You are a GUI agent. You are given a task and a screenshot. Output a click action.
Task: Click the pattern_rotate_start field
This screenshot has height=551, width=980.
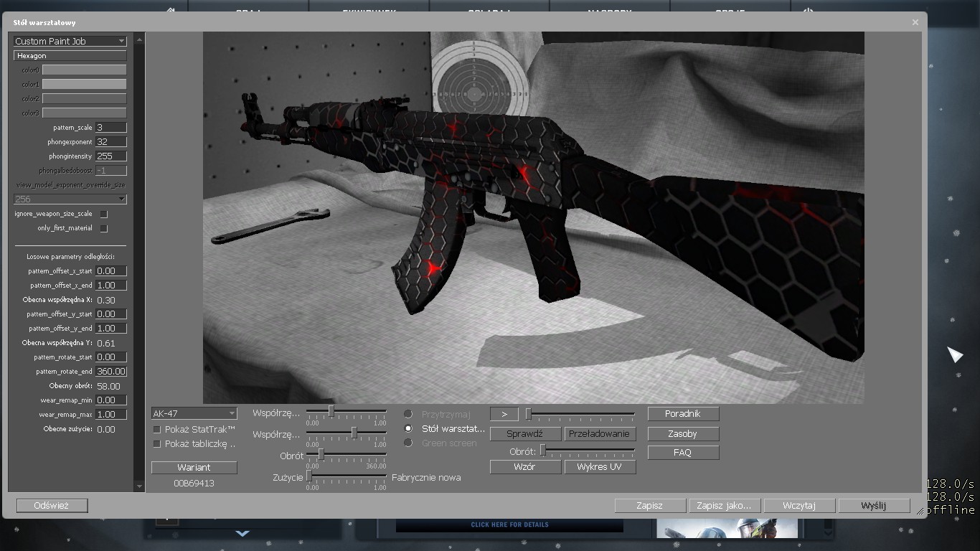[111, 357]
